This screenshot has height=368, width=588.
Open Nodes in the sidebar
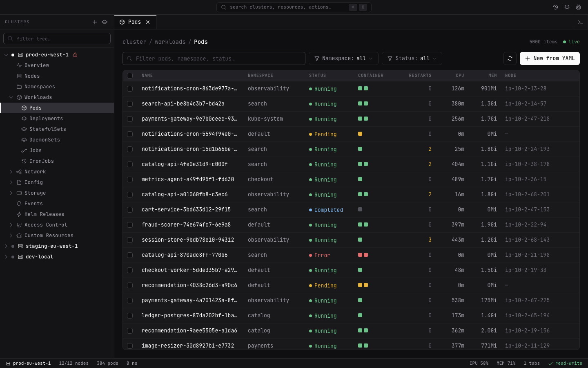[x=57, y=76]
